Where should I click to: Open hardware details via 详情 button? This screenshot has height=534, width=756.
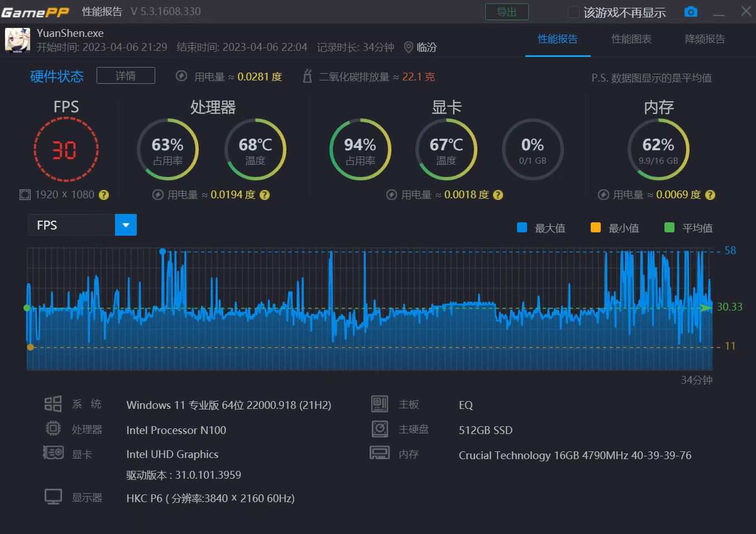click(126, 75)
